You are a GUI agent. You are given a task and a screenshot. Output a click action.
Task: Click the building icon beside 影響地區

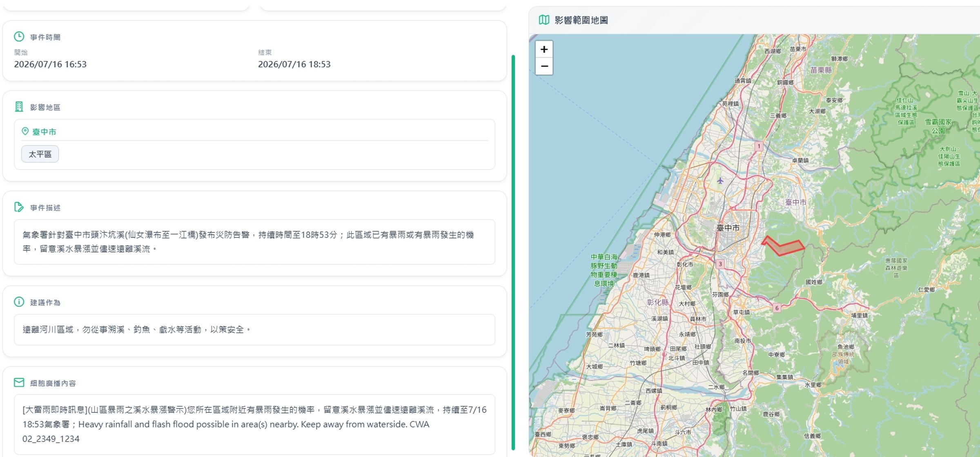[19, 107]
